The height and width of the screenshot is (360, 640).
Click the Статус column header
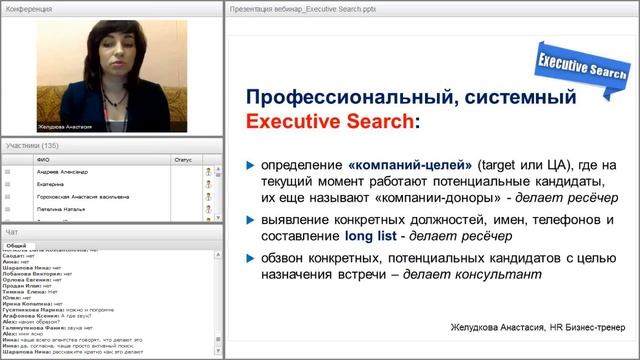pyautogui.click(x=187, y=160)
